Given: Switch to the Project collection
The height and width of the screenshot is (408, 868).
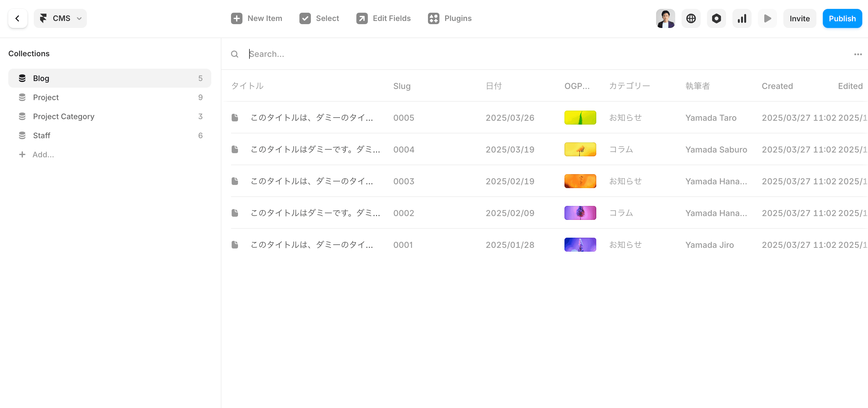Looking at the screenshot, I should [x=46, y=97].
